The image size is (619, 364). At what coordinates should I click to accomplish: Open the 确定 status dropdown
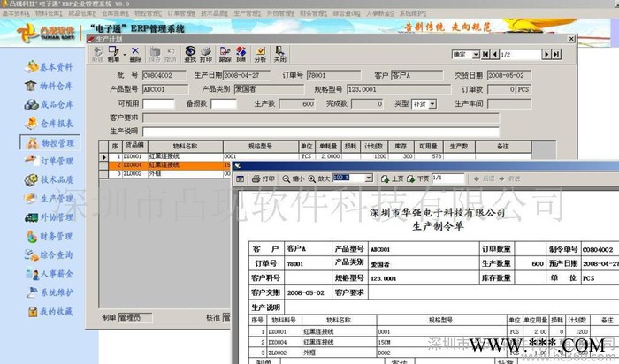(476, 55)
